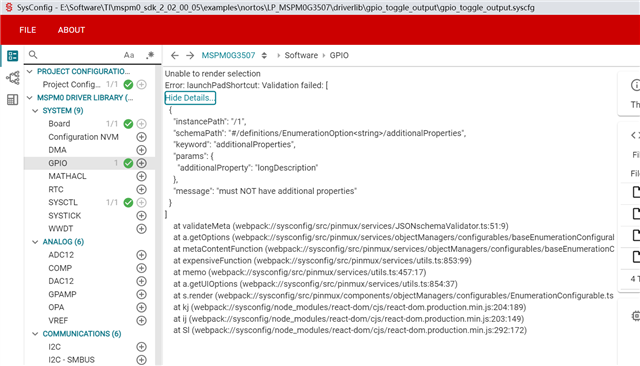Add a SYSTICK instance

click(141, 215)
